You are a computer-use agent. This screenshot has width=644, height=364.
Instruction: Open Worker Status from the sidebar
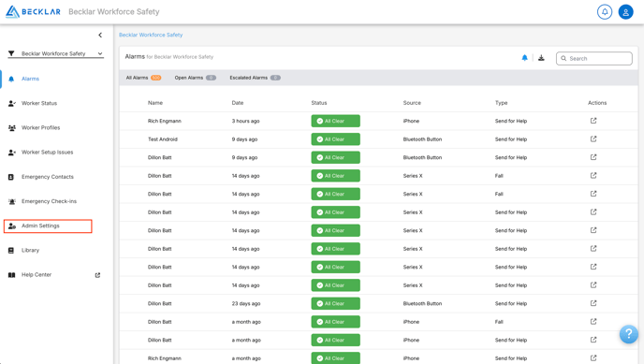click(39, 103)
